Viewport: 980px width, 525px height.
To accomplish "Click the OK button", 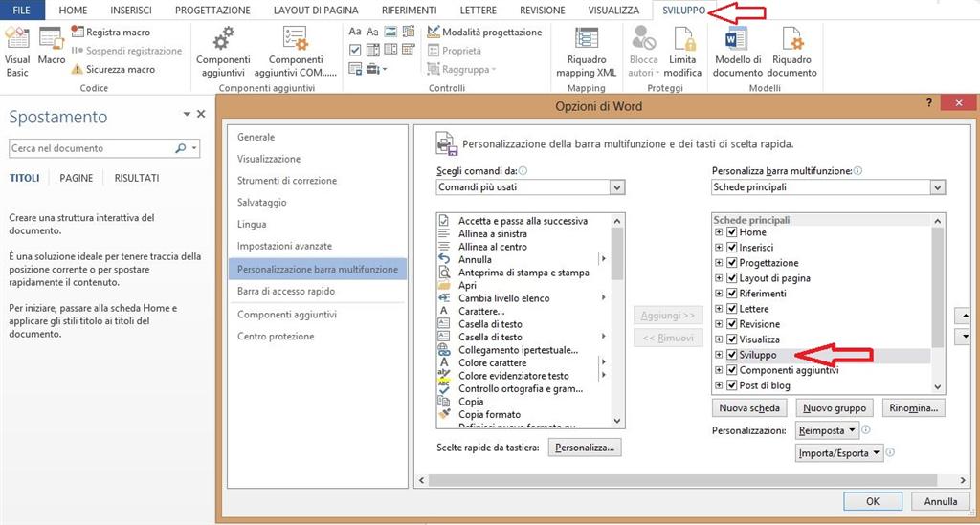I will click(x=873, y=501).
